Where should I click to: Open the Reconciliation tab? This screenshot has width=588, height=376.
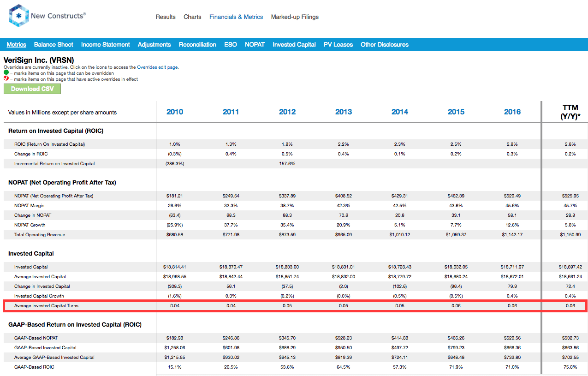click(x=197, y=45)
